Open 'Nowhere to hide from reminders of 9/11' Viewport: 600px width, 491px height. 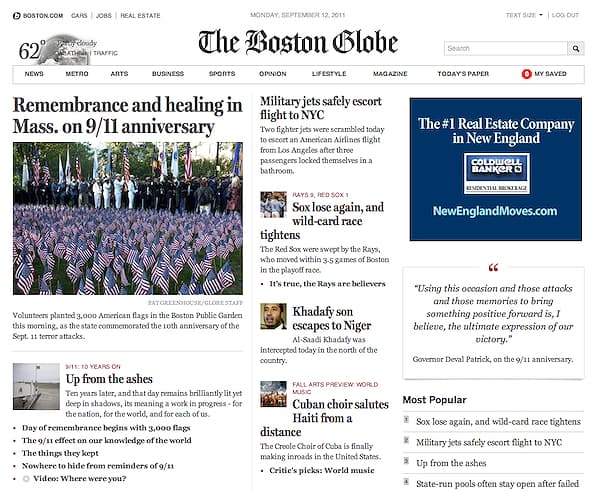point(98,466)
